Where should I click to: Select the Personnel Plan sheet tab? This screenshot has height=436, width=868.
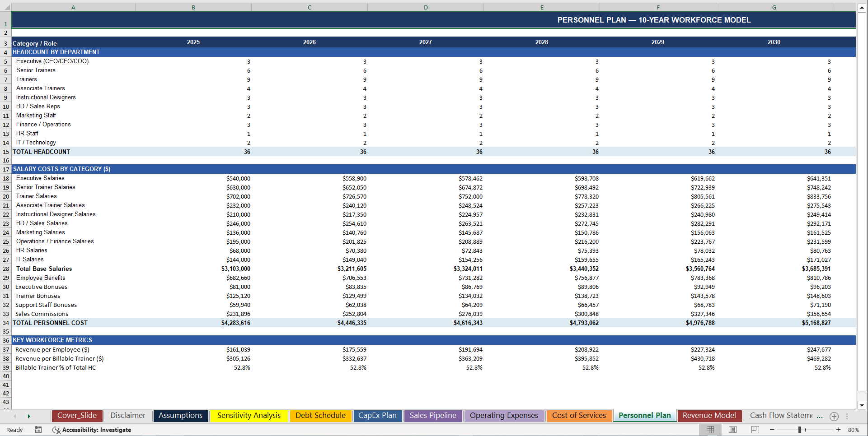click(645, 415)
